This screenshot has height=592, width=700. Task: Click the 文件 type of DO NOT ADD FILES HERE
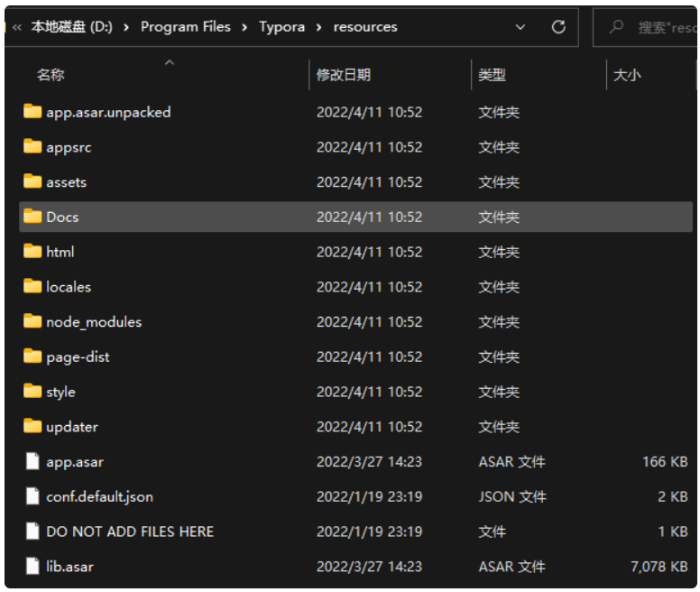click(492, 532)
